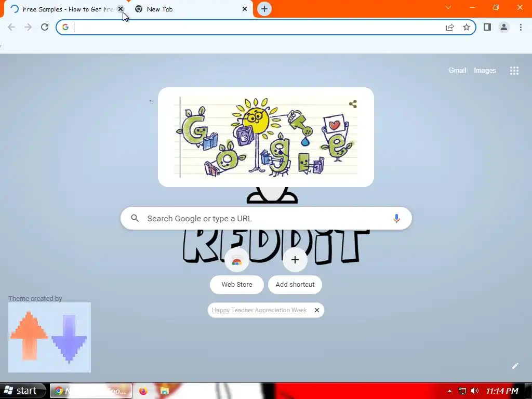Click the 11:14 PM clock
532x399 pixels.
[502, 391]
